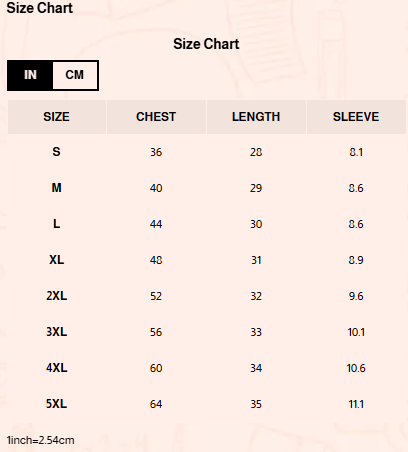
Task: Select the L size row label
Action: (56, 224)
